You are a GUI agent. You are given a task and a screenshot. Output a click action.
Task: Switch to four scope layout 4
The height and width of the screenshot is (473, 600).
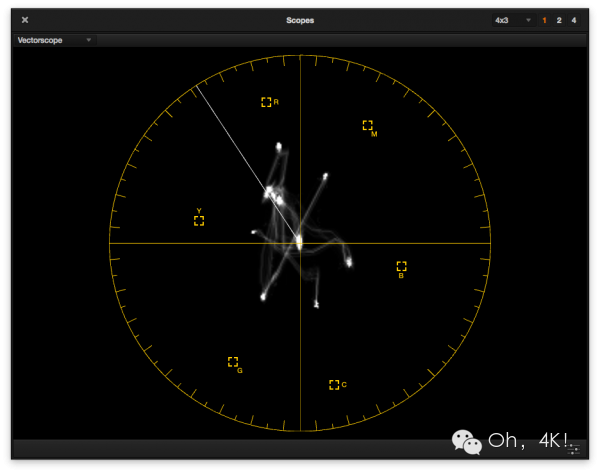tap(574, 20)
